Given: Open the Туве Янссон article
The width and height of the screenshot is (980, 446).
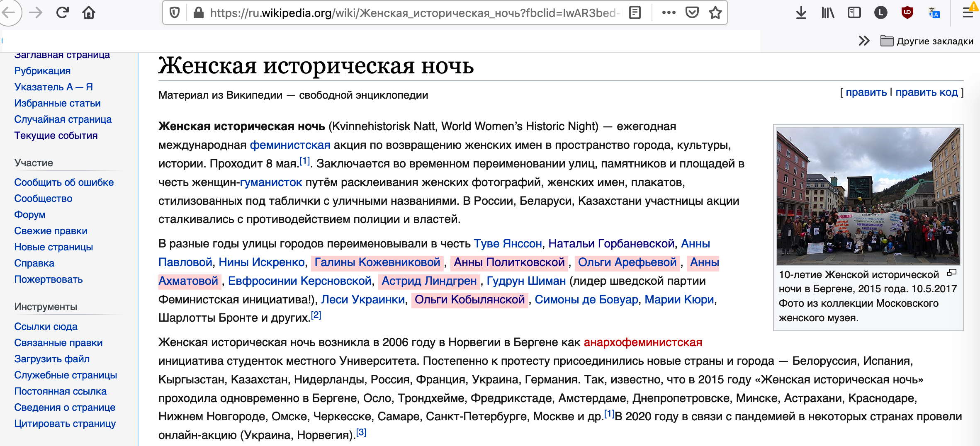Looking at the screenshot, I should 508,244.
